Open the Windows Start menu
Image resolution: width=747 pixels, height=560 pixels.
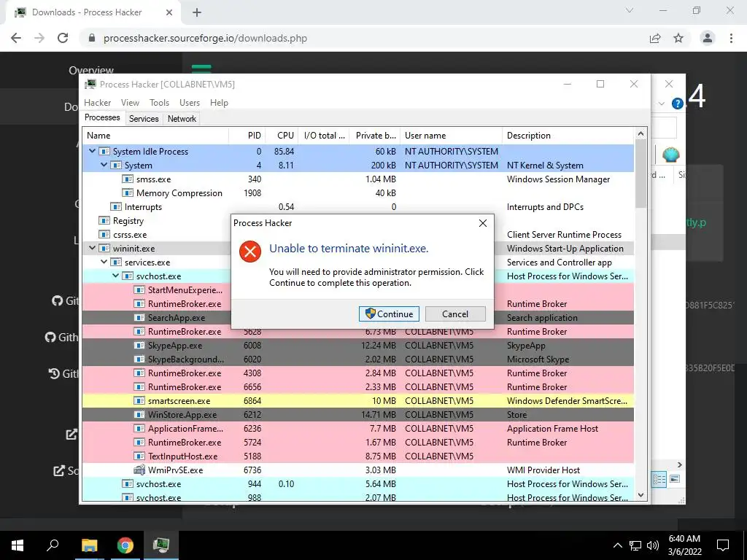18,545
